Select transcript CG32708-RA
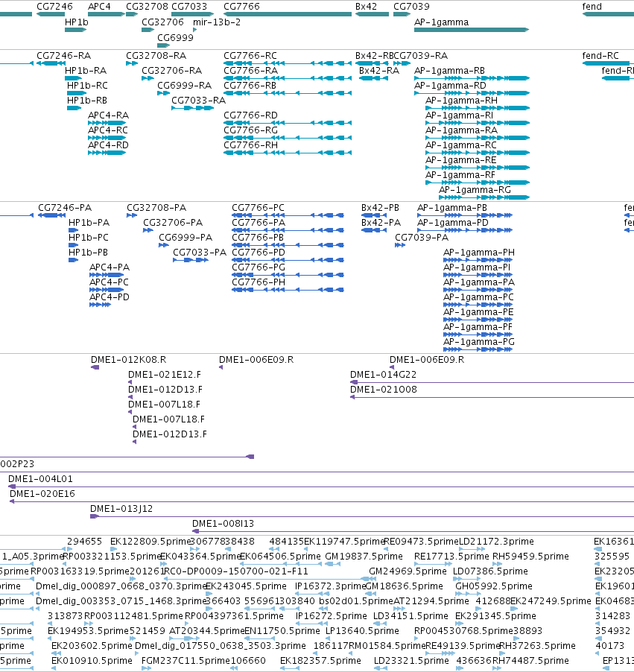634x672 pixels. [156, 56]
